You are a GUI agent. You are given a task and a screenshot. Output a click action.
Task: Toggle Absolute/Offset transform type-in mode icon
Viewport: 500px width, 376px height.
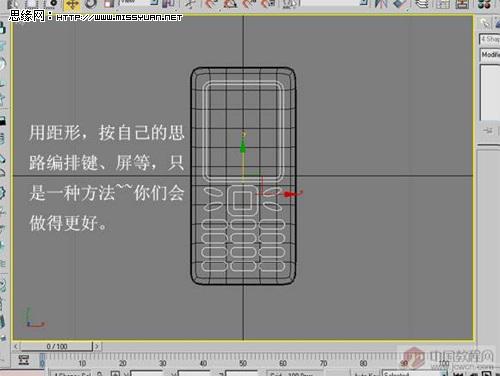click(x=115, y=373)
